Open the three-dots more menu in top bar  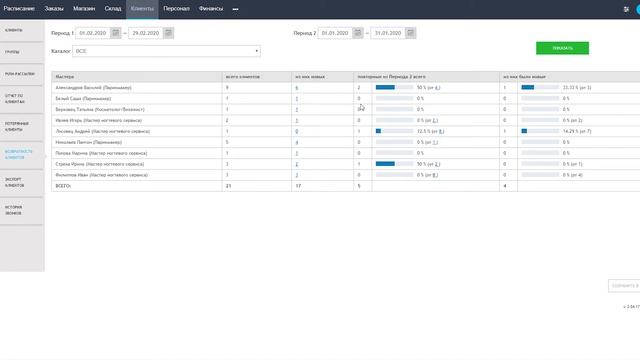pos(236,9)
